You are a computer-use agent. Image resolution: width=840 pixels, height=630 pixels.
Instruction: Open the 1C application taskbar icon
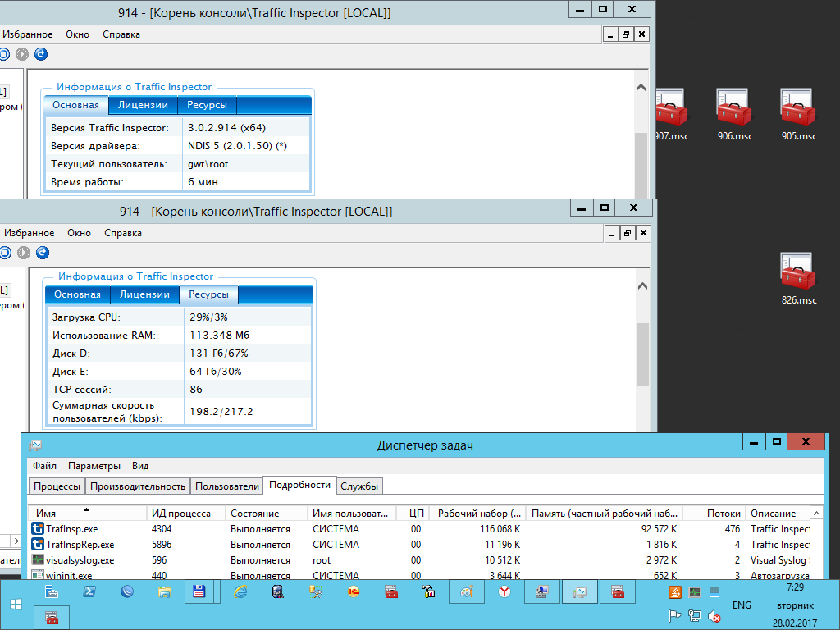(354, 592)
